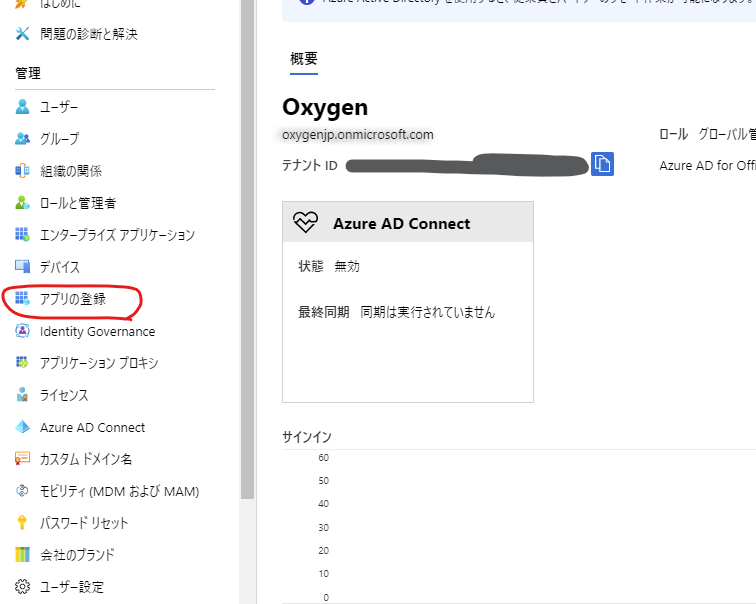Click the パスワード リセット key icon
Screen dimensions: 756x604
pos(22,523)
